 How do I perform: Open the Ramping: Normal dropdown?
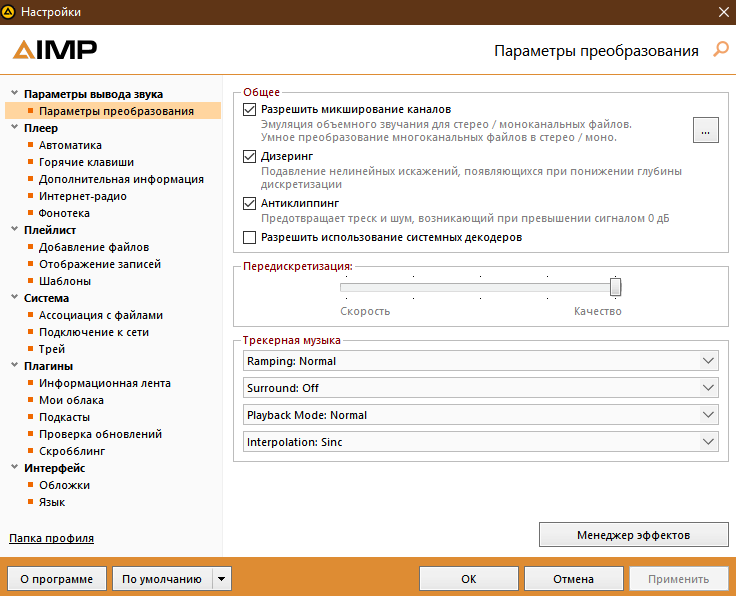point(480,361)
